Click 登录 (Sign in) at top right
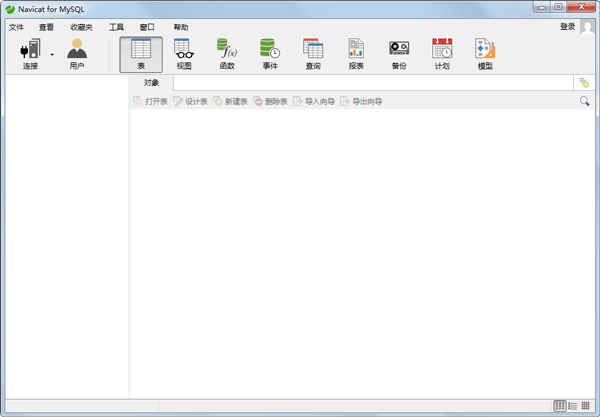 567,27
